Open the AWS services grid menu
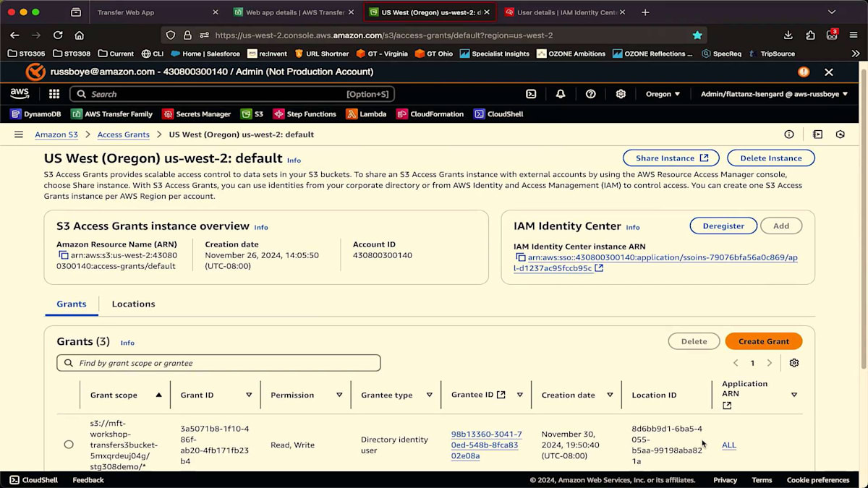The height and width of the screenshot is (488, 868). point(54,94)
